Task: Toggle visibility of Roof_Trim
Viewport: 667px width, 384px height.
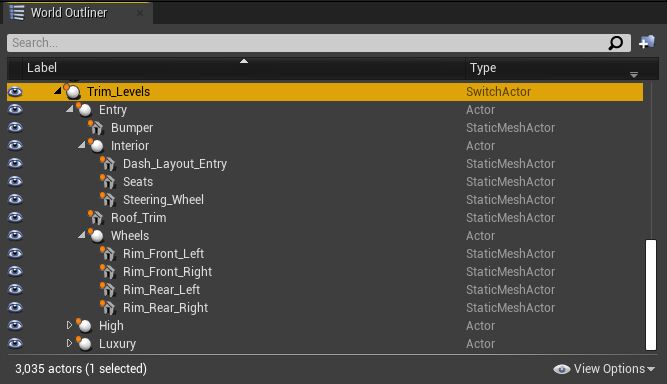Action: point(15,217)
